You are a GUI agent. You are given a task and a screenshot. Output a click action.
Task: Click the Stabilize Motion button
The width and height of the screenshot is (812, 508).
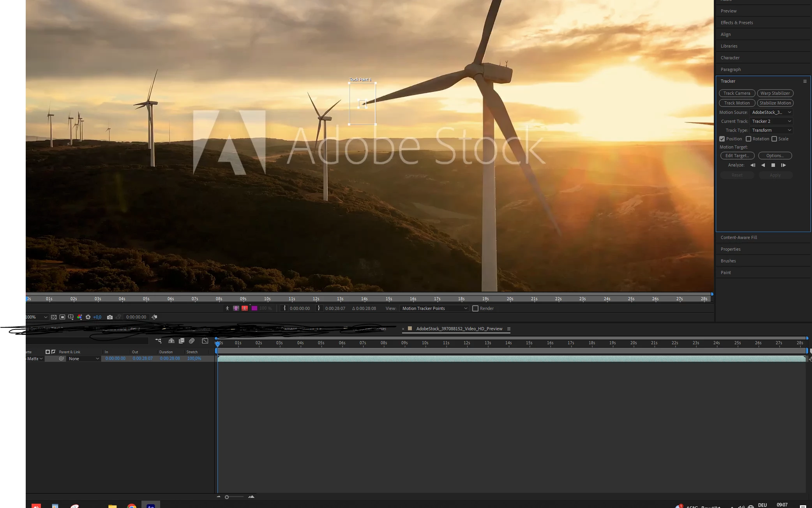coord(775,103)
